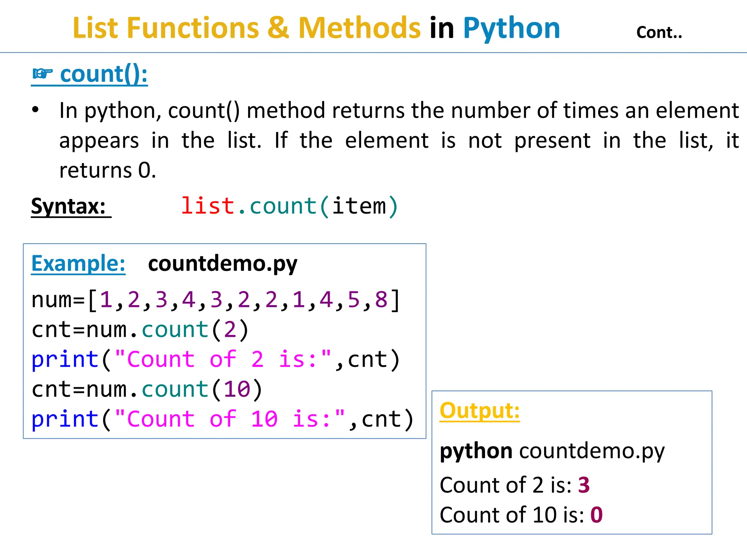
Task: Click the List Functions & Methods title text
Action: click(x=247, y=28)
